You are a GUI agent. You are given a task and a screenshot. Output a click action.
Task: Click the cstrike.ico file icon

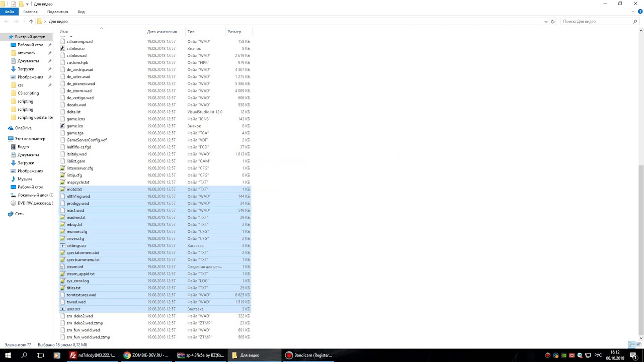(62, 49)
